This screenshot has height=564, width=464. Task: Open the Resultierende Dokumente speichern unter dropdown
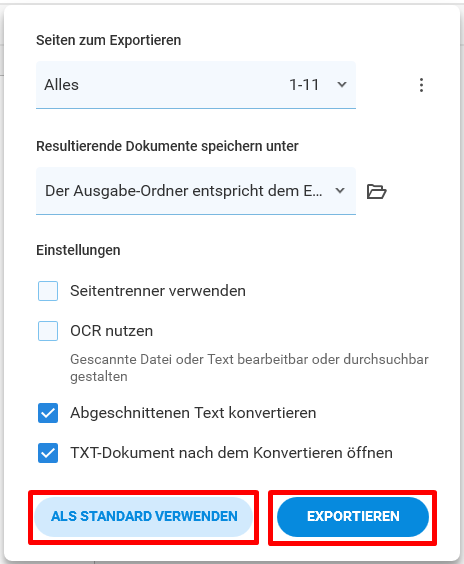pyautogui.click(x=196, y=191)
